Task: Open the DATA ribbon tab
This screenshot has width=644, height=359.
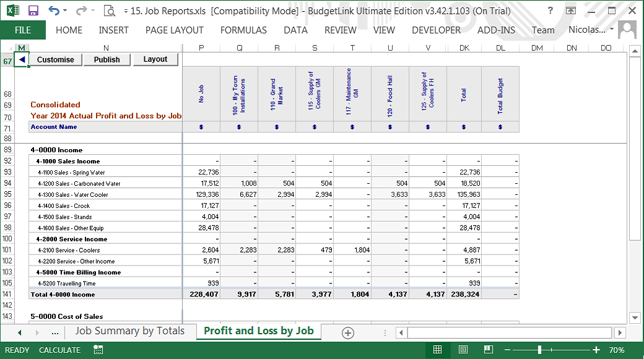Action: pyautogui.click(x=296, y=30)
